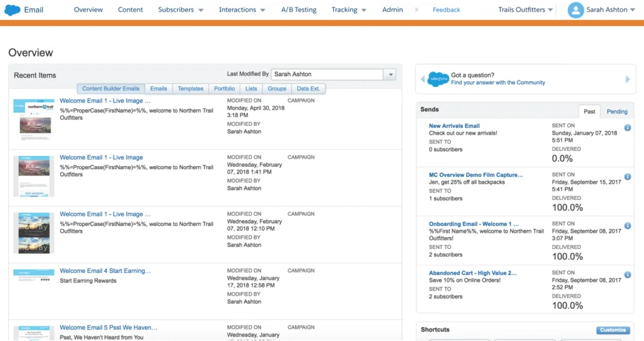Screen dimensions: 644x341
Task: Open Welcome Email 1 modified at 1:41 PM
Action: click(101, 157)
